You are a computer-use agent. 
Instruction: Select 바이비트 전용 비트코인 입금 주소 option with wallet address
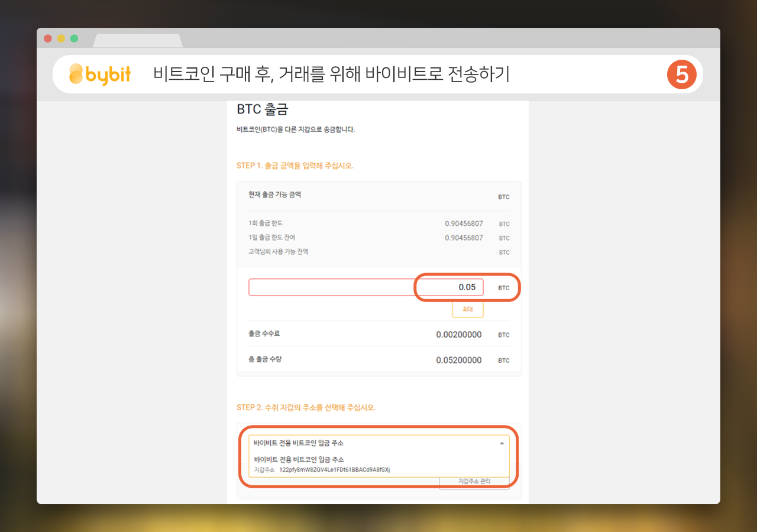(379, 465)
